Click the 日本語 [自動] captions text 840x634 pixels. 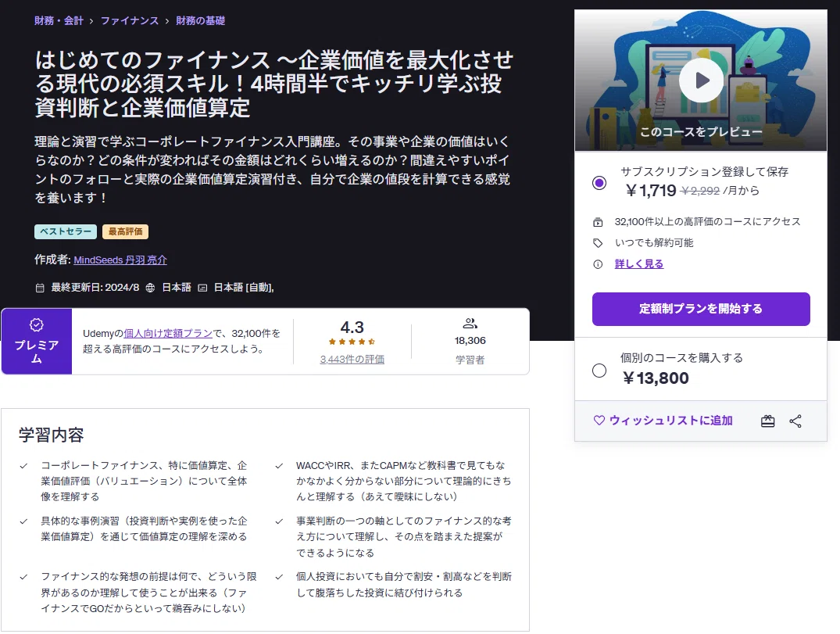(244, 288)
